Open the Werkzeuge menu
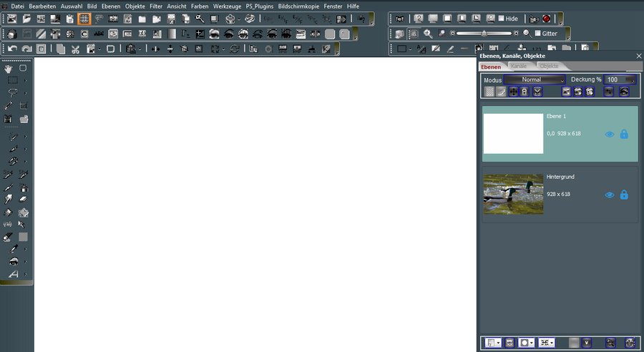Image resolution: width=644 pixels, height=352 pixels. pyautogui.click(x=227, y=6)
